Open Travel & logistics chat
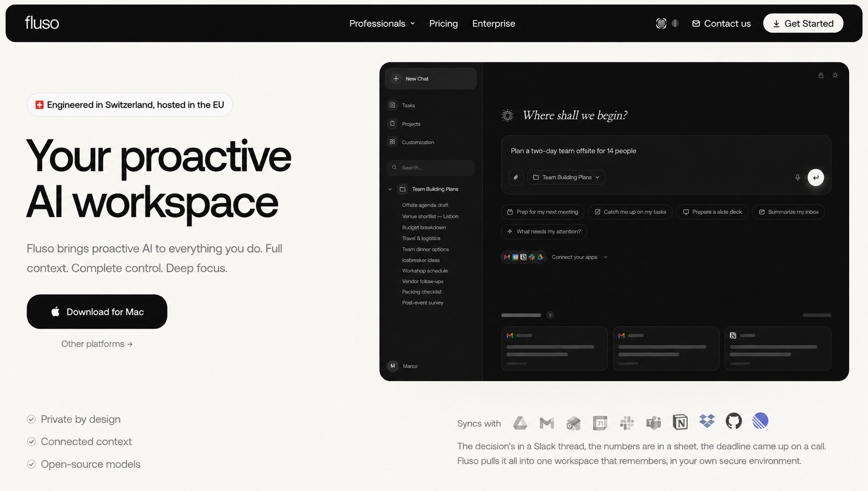 click(421, 238)
